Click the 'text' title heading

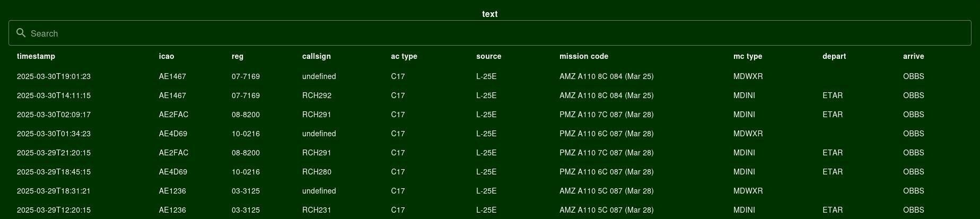(490, 14)
